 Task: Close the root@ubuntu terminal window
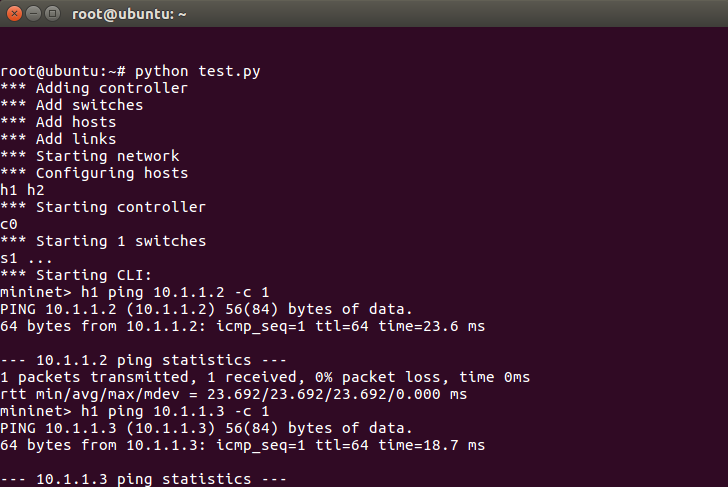tap(14, 14)
